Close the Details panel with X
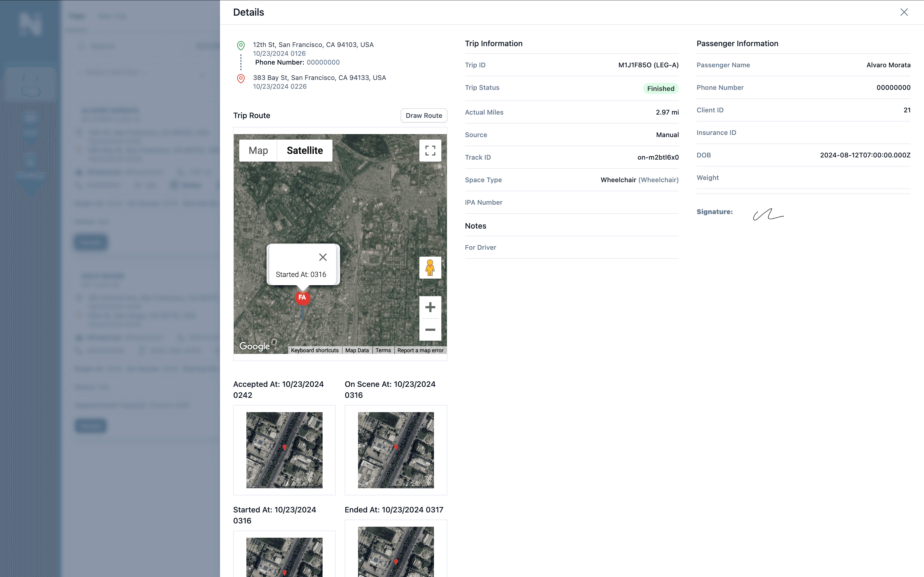This screenshot has width=924, height=577. [x=904, y=12]
